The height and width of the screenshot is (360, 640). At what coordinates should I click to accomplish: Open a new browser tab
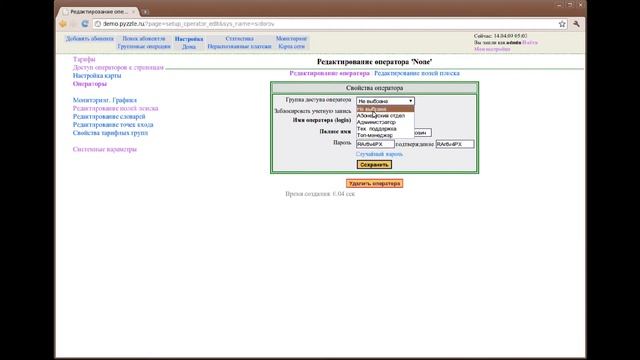tap(145, 12)
